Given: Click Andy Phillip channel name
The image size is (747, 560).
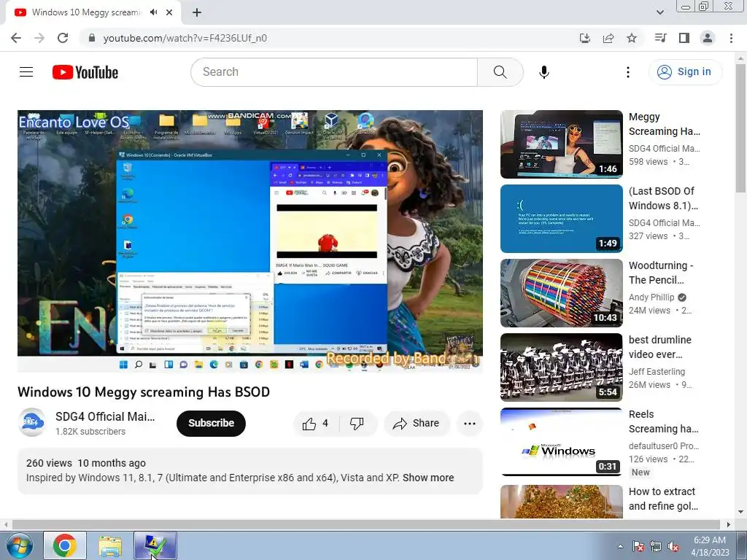Looking at the screenshot, I should (651, 297).
